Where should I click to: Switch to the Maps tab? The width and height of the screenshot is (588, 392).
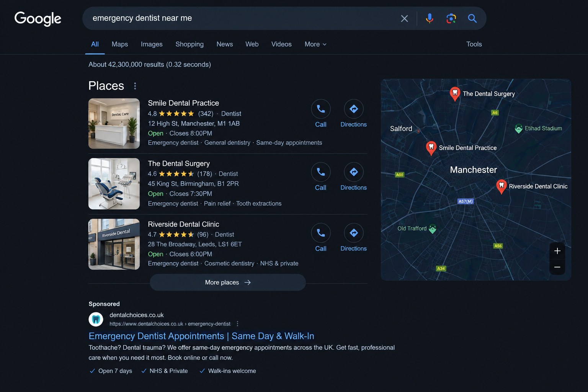[120, 44]
